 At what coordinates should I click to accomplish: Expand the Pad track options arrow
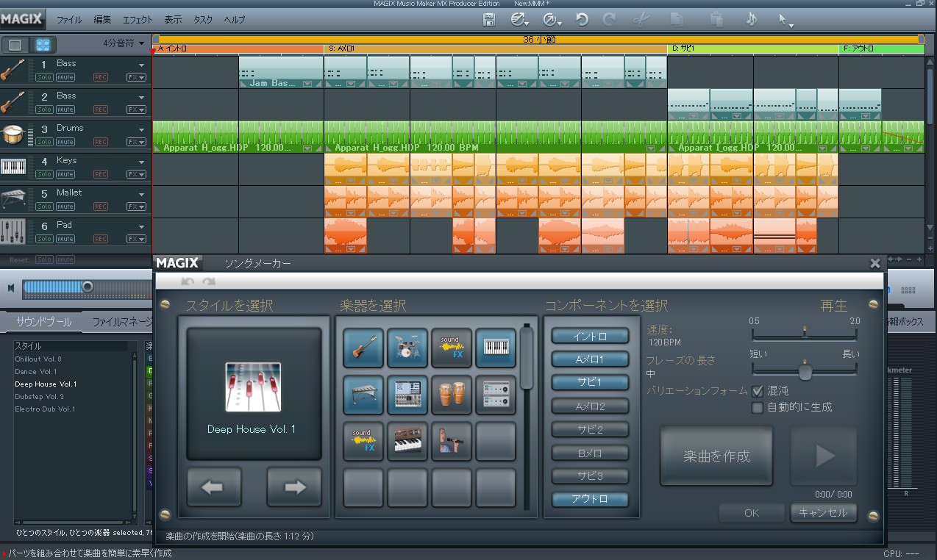tap(141, 226)
